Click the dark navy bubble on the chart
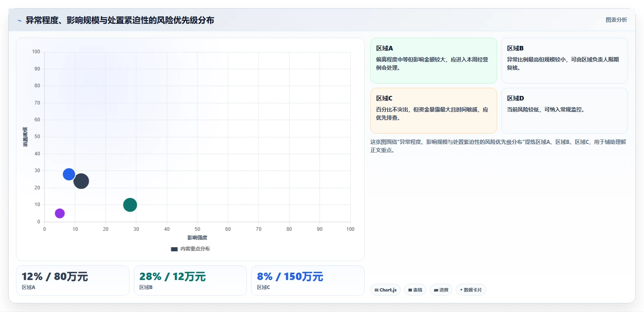This screenshot has width=644, height=312. pyautogui.click(x=81, y=181)
